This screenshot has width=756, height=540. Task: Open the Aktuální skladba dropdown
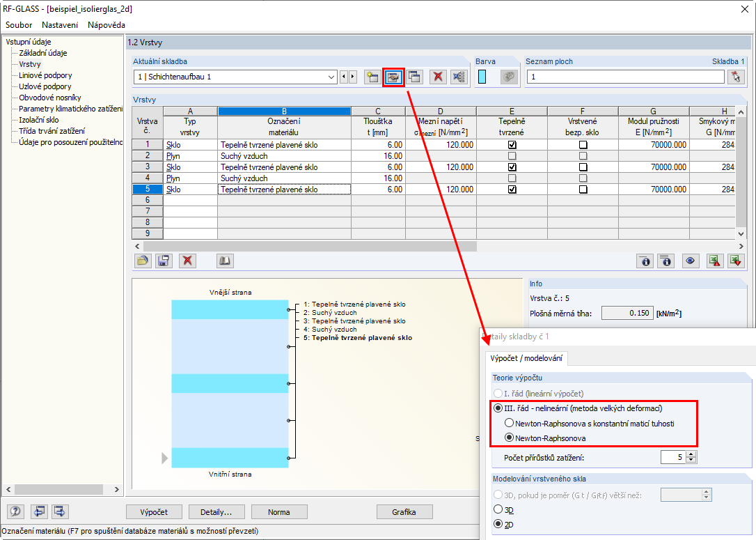coord(331,77)
